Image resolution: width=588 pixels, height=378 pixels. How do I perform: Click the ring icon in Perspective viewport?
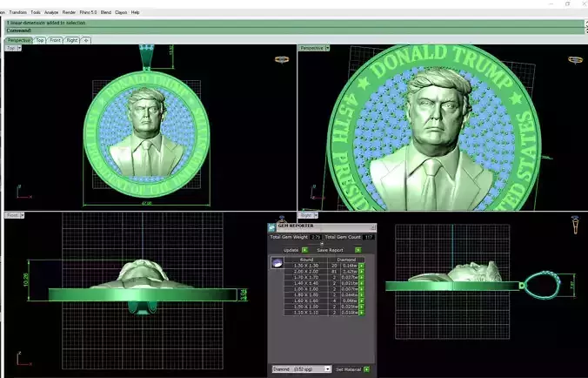point(575,59)
